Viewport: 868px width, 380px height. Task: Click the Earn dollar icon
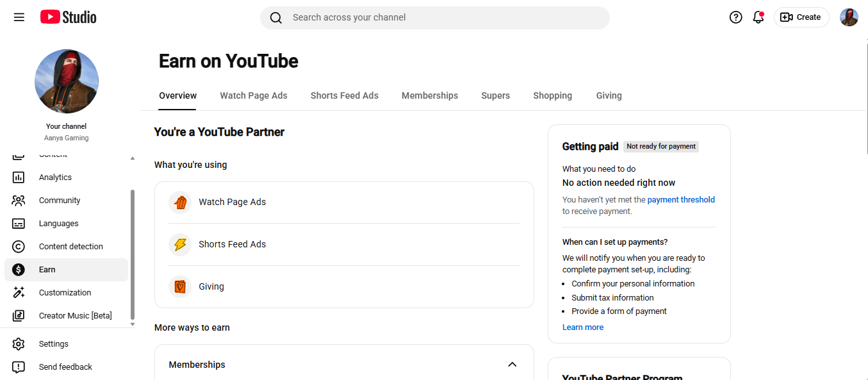19,270
